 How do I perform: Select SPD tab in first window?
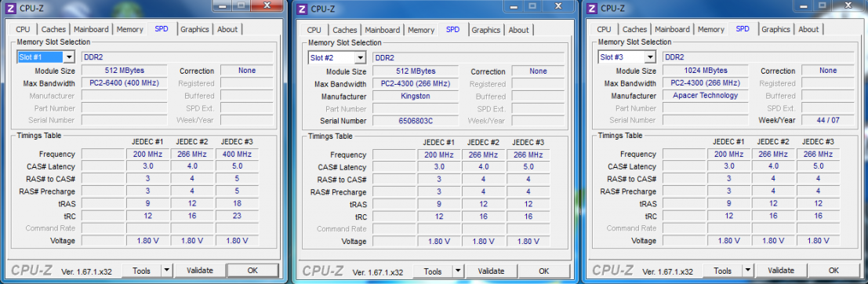(x=162, y=29)
